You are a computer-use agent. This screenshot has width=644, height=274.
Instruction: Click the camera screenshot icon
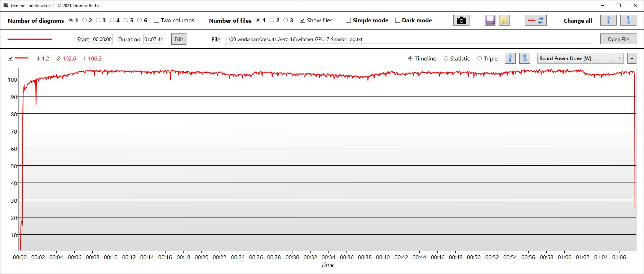461,21
